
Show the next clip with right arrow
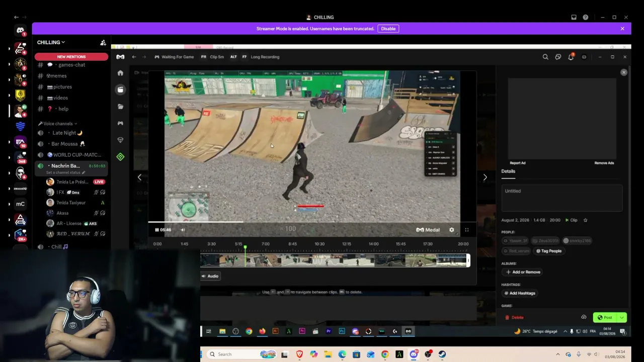[485, 177]
